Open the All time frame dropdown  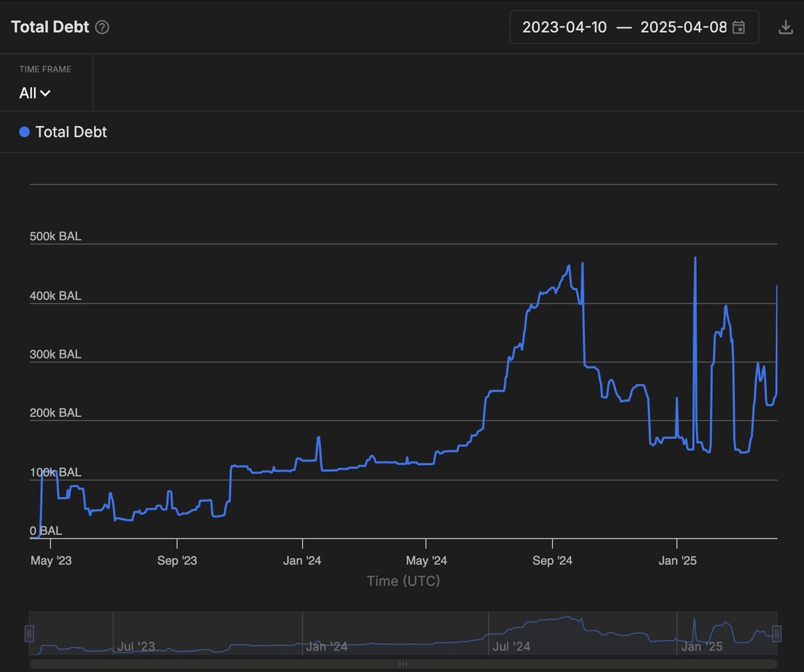click(35, 93)
